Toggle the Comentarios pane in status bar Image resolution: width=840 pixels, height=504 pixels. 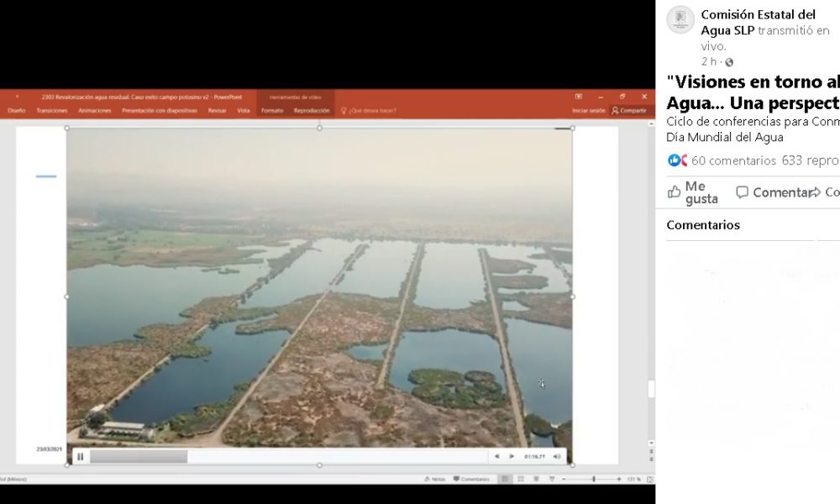click(471, 479)
